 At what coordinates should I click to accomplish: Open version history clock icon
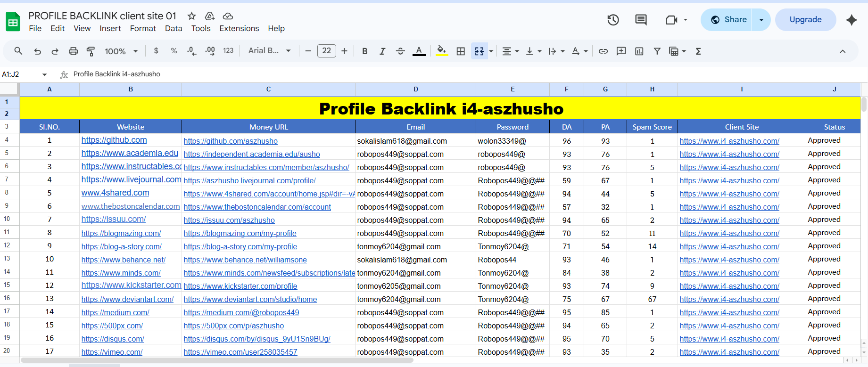pos(613,20)
